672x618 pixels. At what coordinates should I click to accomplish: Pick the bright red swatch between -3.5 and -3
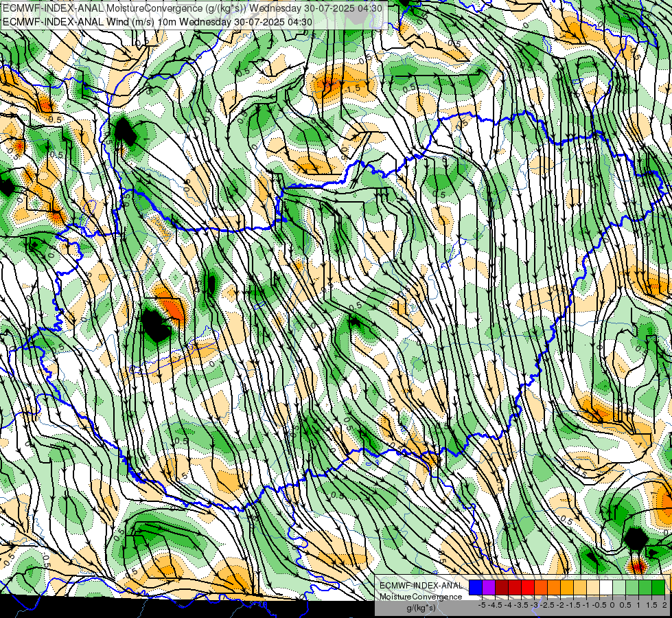(528, 587)
